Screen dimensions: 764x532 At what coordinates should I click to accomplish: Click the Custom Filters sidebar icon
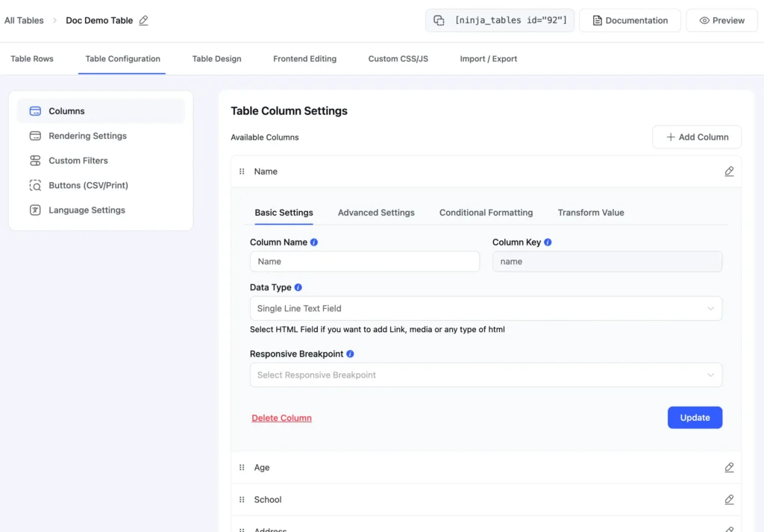[x=35, y=160]
